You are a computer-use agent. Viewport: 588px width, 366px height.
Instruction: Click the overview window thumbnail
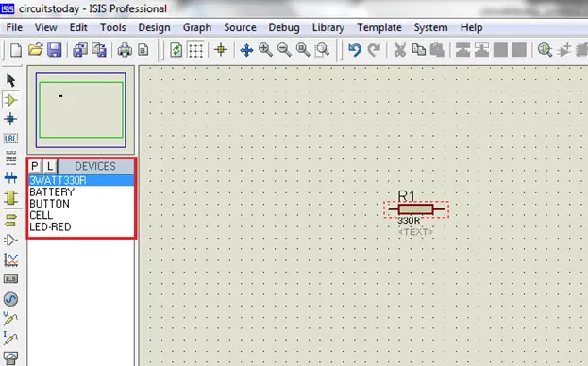80,109
